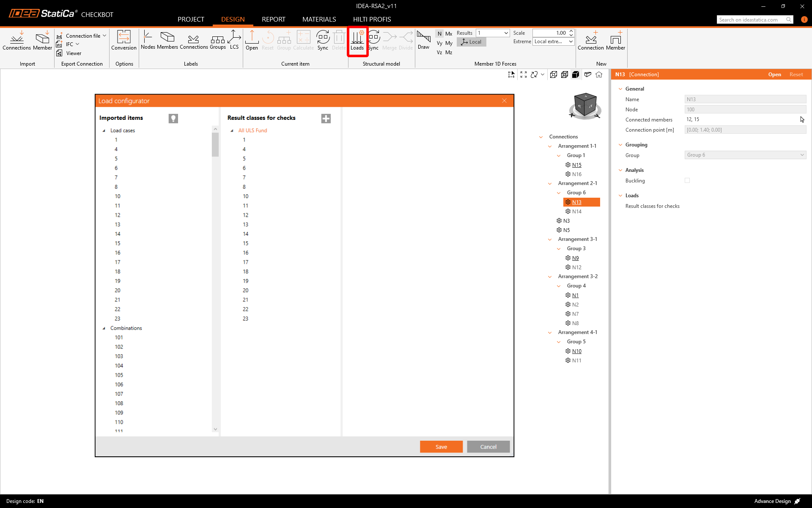Image resolution: width=812 pixels, height=508 pixels.
Task: Click the Save button
Action: coord(441,447)
